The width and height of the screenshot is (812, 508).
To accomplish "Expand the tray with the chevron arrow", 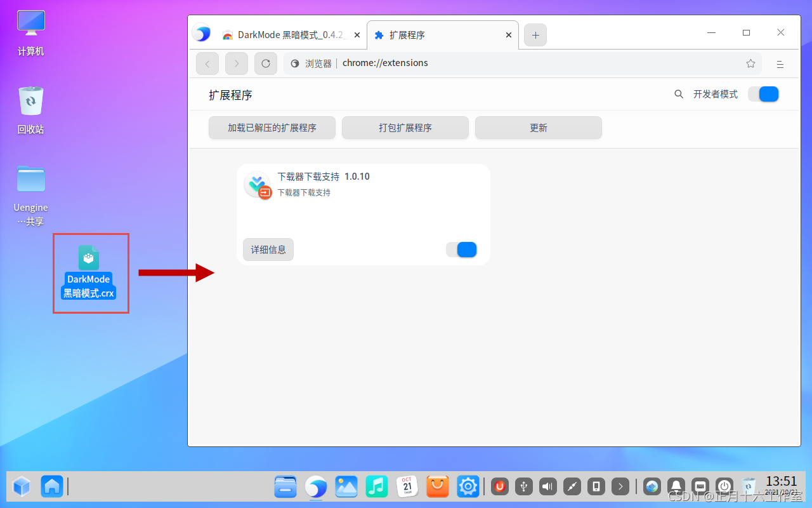I will pyautogui.click(x=620, y=487).
